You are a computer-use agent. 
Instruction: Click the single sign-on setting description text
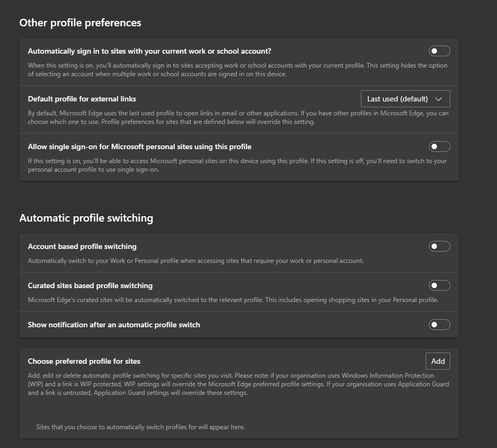pos(238,165)
